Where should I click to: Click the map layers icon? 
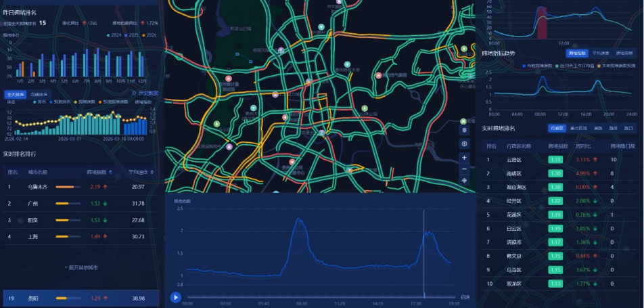click(x=464, y=129)
